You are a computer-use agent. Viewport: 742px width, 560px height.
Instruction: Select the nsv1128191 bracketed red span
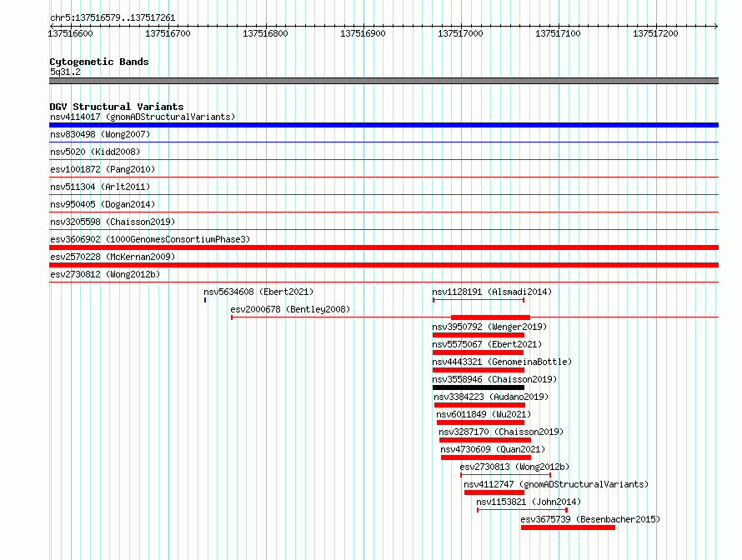pyautogui.click(x=479, y=300)
